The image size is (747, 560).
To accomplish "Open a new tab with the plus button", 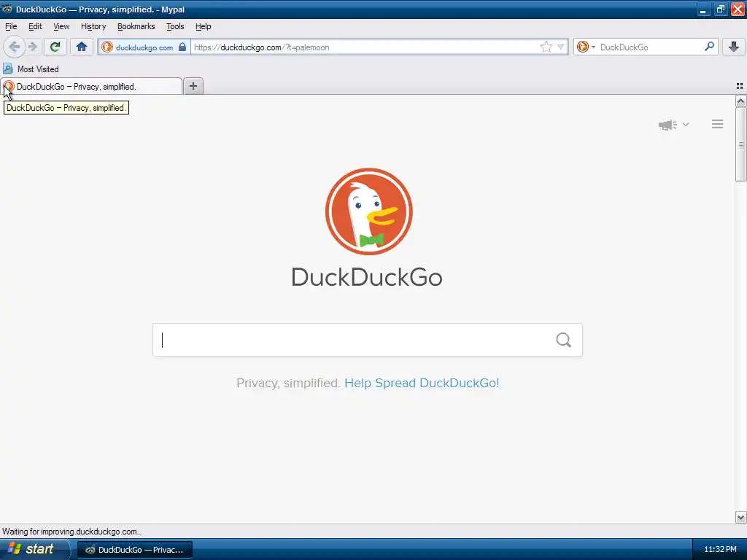I will tap(193, 86).
